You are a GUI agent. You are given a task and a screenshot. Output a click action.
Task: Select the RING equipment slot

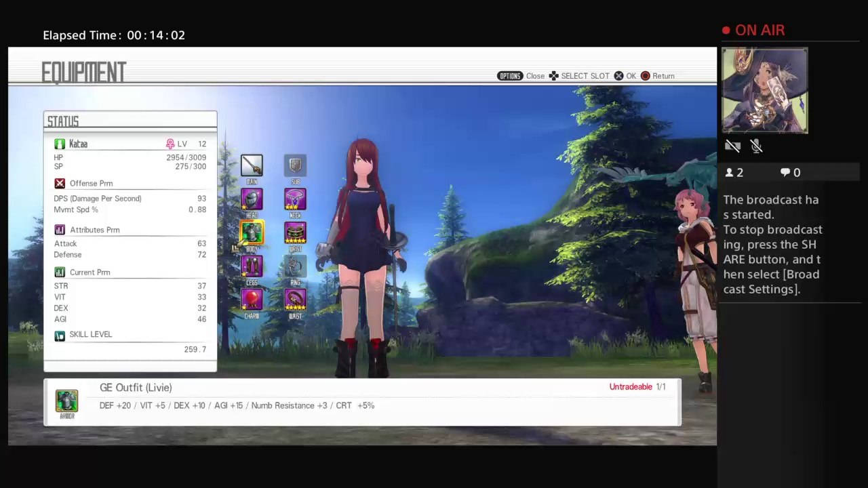click(295, 266)
